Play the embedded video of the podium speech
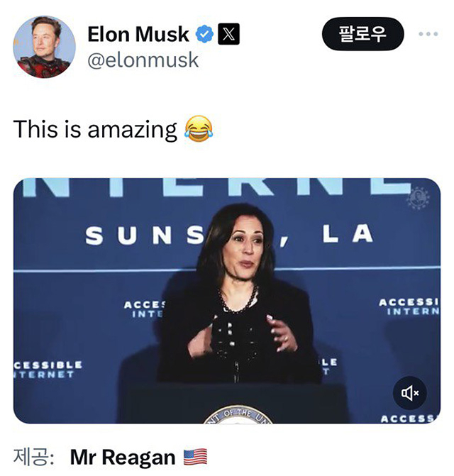The height and width of the screenshot is (476, 454). (x=227, y=301)
